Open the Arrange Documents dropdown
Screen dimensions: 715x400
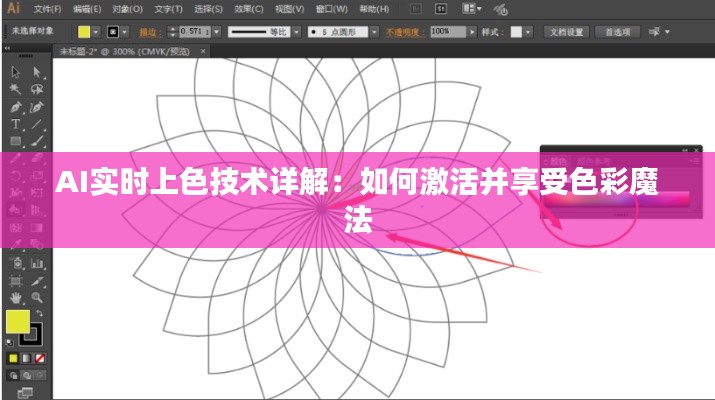pos(471,9)
